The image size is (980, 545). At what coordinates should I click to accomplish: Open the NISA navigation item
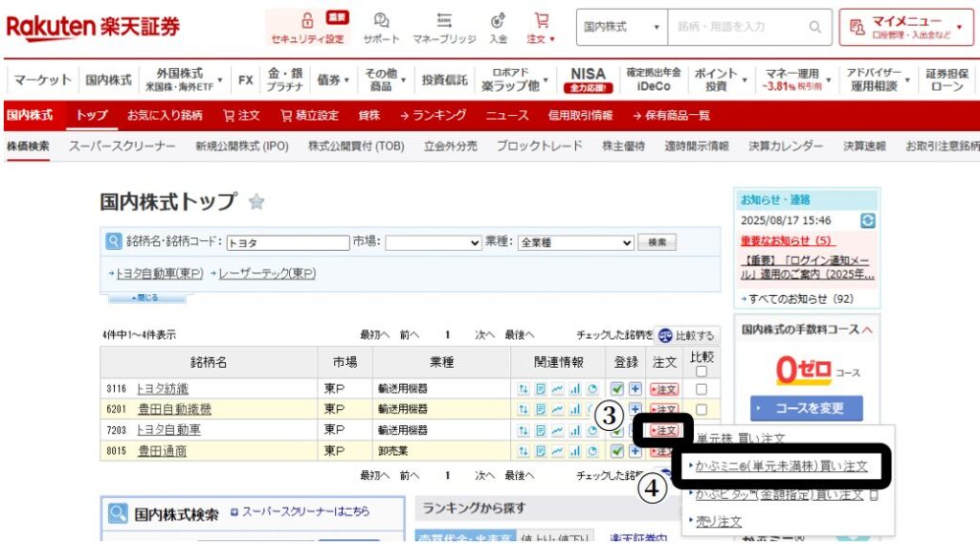[588, 80]
